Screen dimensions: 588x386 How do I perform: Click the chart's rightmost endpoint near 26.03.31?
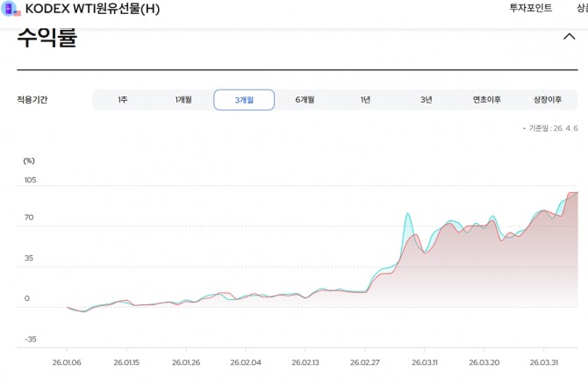point(577,193)
